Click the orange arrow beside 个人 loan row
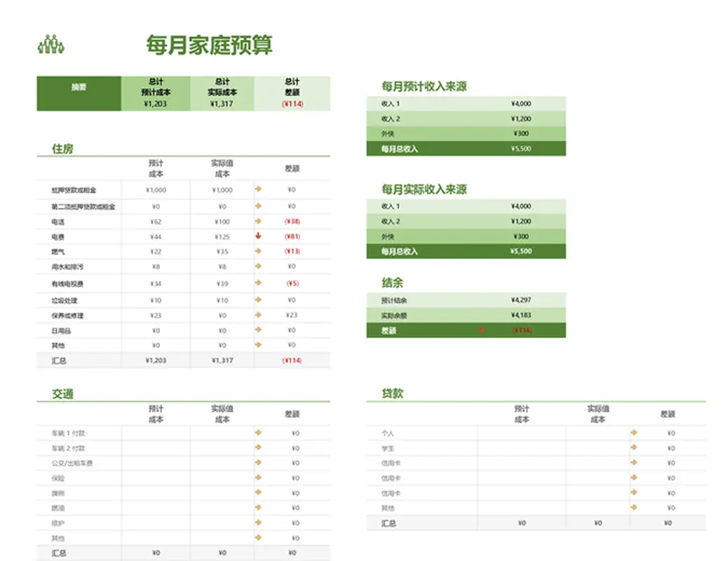The width and height of the screenshot is (728, 561). (x=635, y=433)
